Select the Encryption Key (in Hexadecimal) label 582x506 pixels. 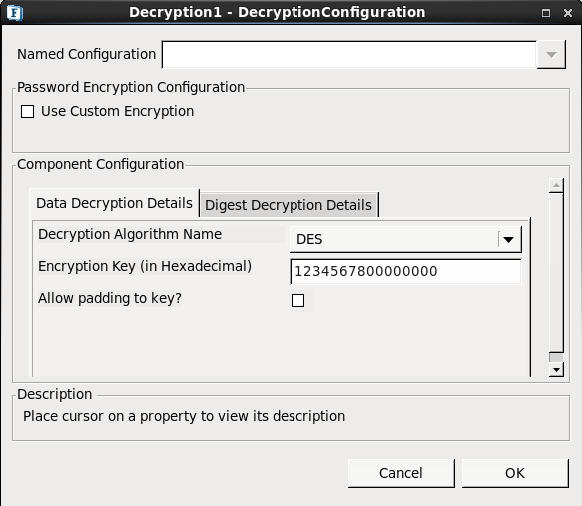pos(145,267)
